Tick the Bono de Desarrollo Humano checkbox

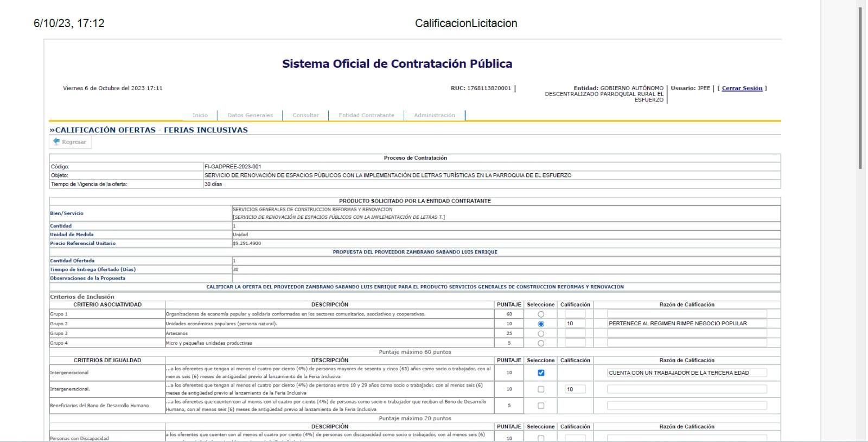click(x=541, y=406)
